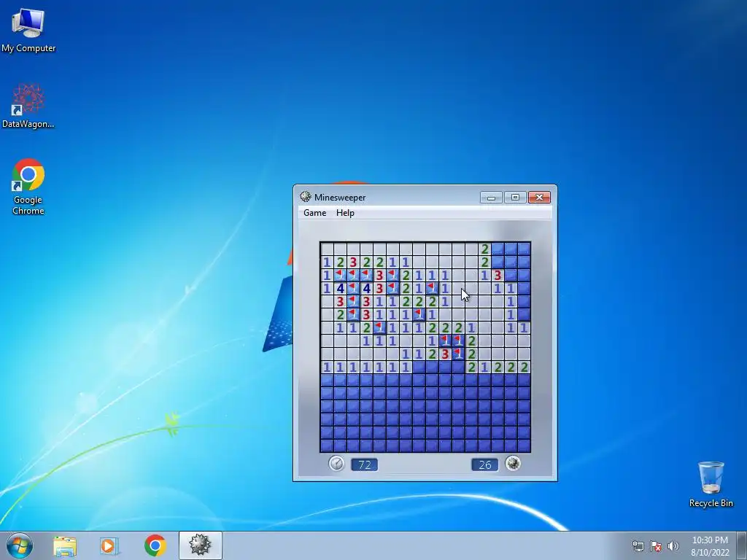Open the Game menu in Minesweeper
Viewport: 747px width, 560px height.
point(315,213)
